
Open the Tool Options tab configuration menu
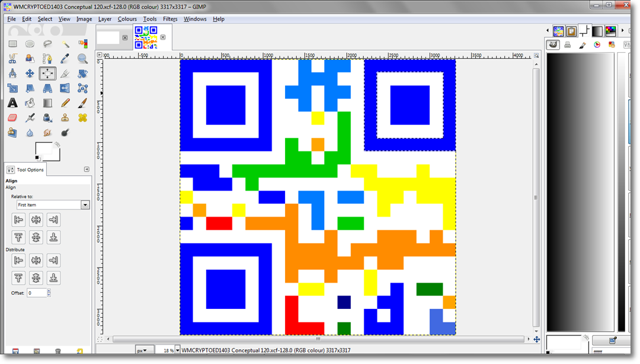click(87, 169)
